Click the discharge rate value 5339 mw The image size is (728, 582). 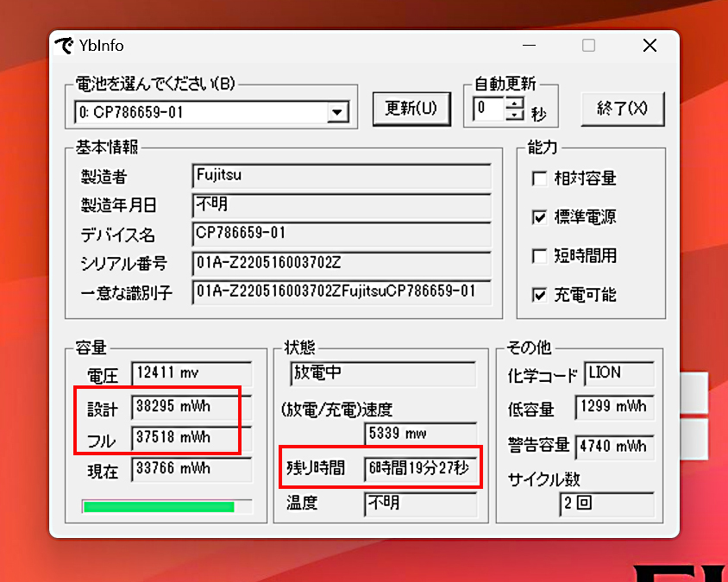(x=421, y=434)
